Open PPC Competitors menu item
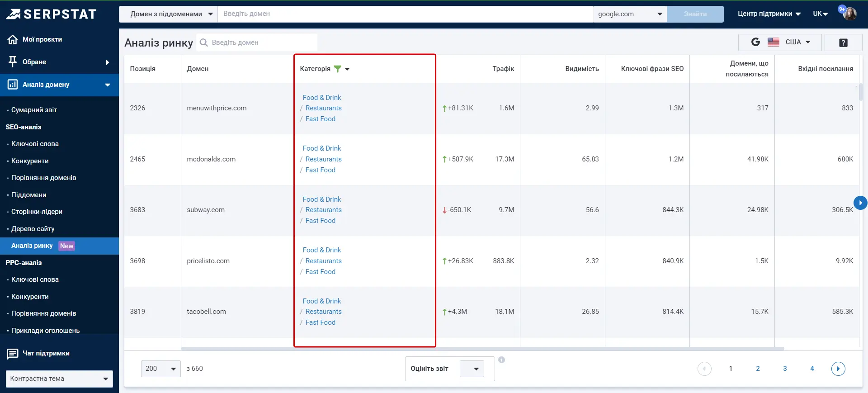This screenshot has width=868, height=393. pyautogui.click(x=30, y=297)
